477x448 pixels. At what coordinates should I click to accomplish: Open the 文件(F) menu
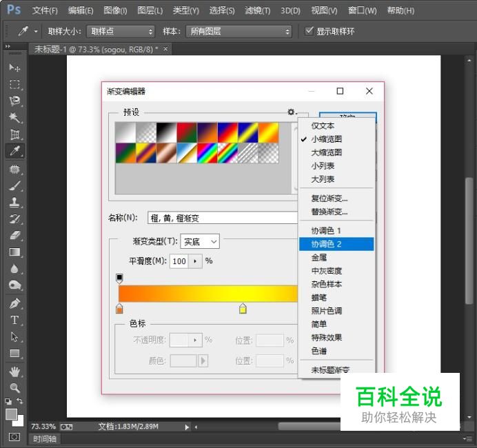click(45, 10)
